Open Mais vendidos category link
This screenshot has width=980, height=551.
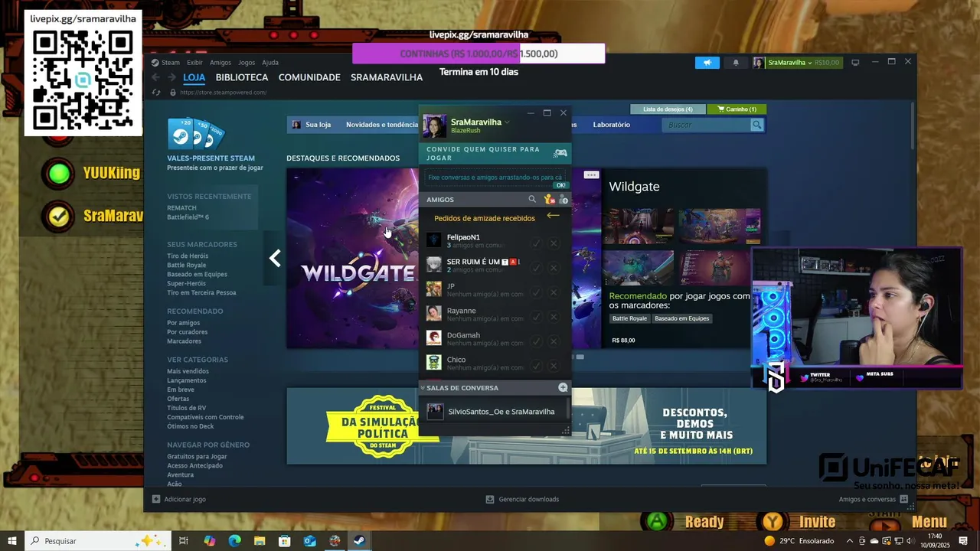[188, 371]
